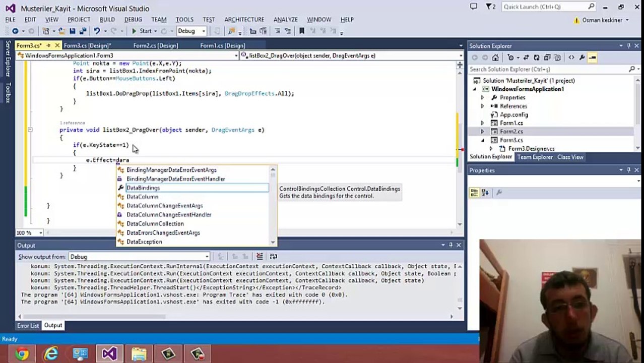The width and height of the screenshot is (644, 363).
Task: Undo the last edit via toolbar
Action: (x=96, y=31)
